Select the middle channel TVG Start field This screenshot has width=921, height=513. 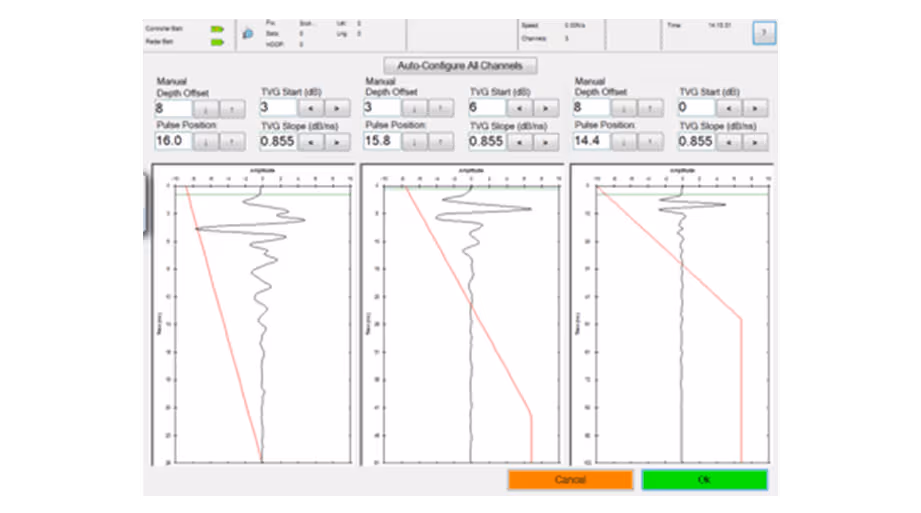point(487,108)
